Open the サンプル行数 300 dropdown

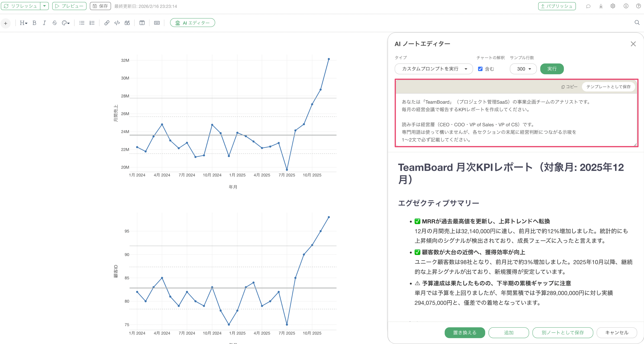[523, 69]
